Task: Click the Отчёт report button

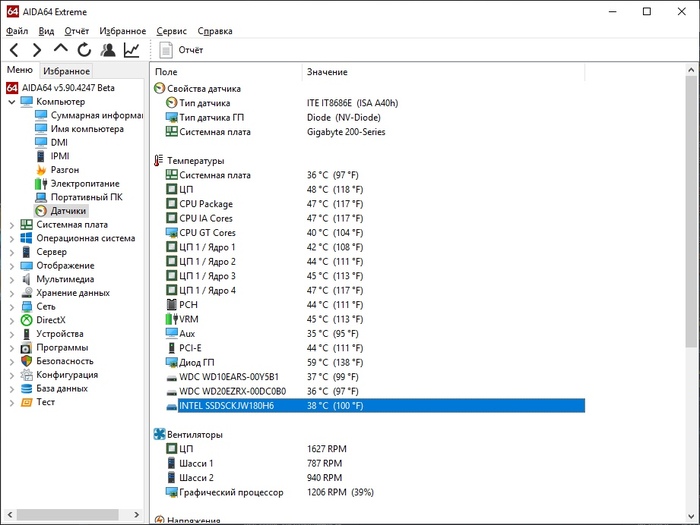Action: click(x=183, y=50)
